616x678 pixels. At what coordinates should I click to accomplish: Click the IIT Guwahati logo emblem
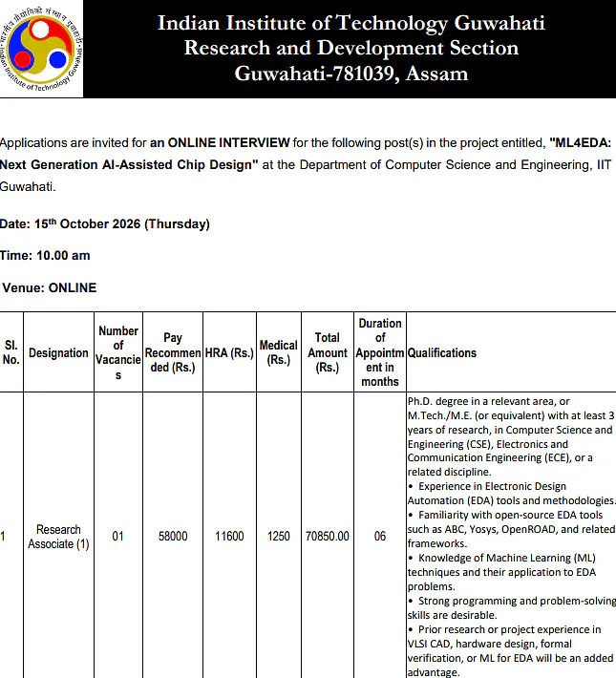41,49
